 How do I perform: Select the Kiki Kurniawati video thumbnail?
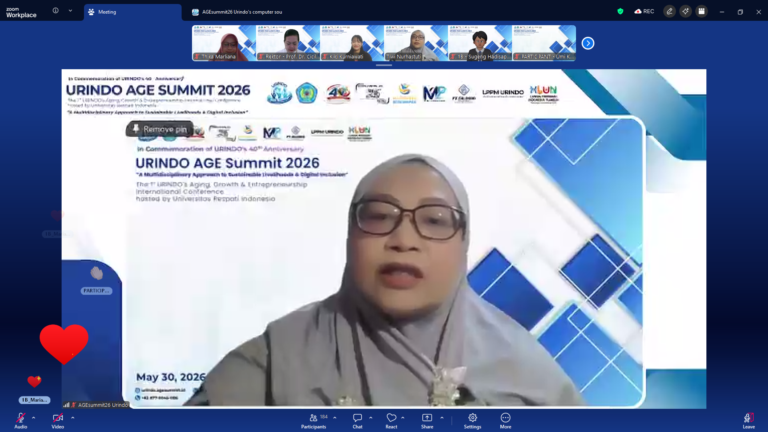point(352,43)
